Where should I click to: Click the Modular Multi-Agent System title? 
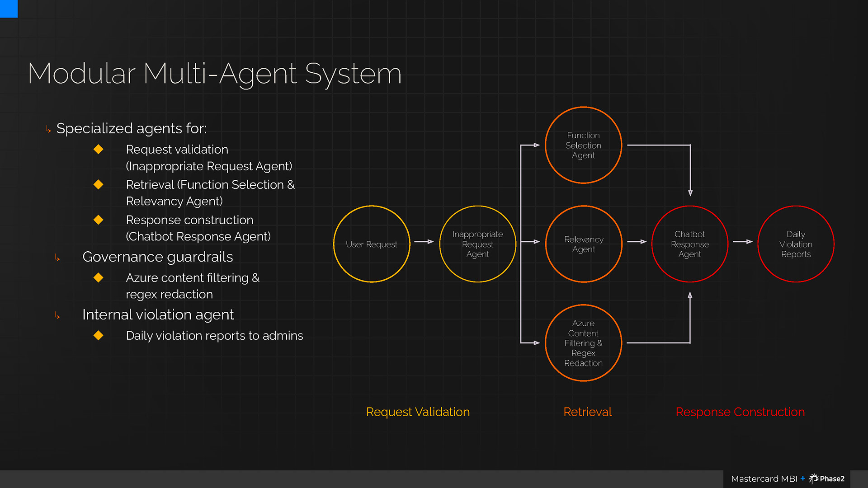(215, 74)
